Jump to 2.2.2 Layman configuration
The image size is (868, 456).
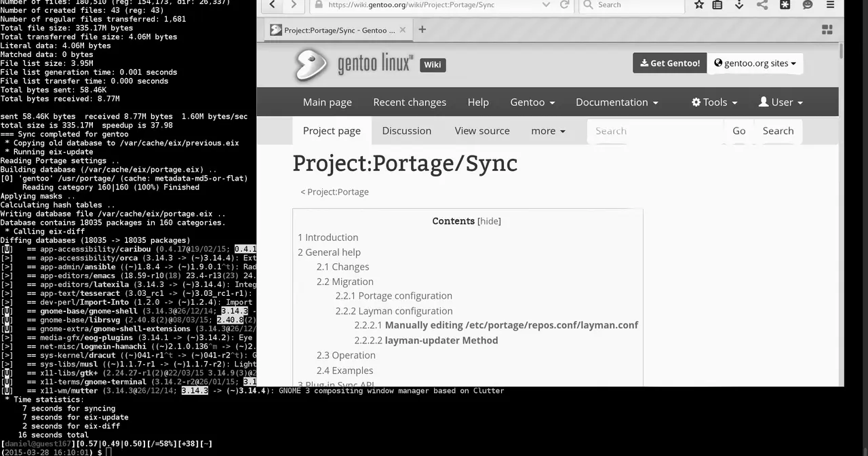[393, 311]
